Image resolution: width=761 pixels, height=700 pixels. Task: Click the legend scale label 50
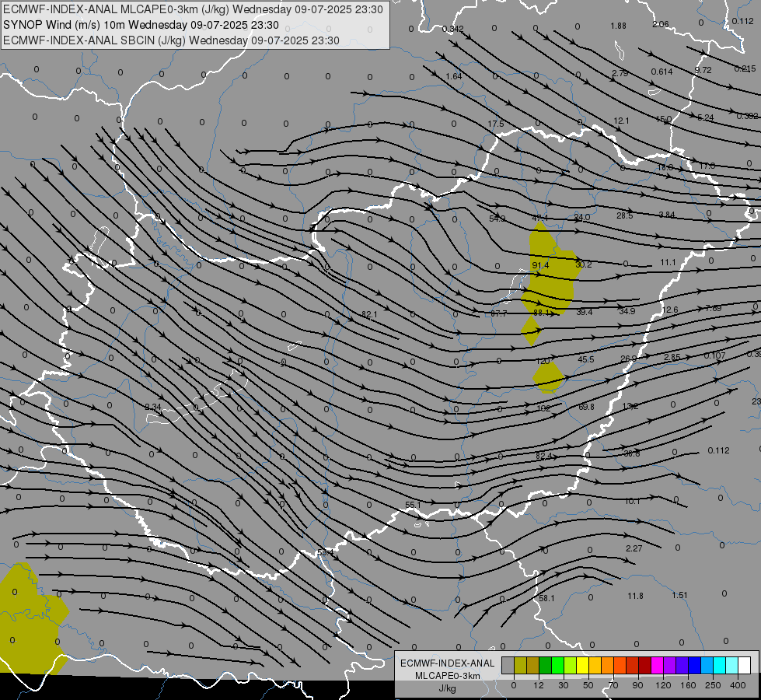[x=588, y=685]
